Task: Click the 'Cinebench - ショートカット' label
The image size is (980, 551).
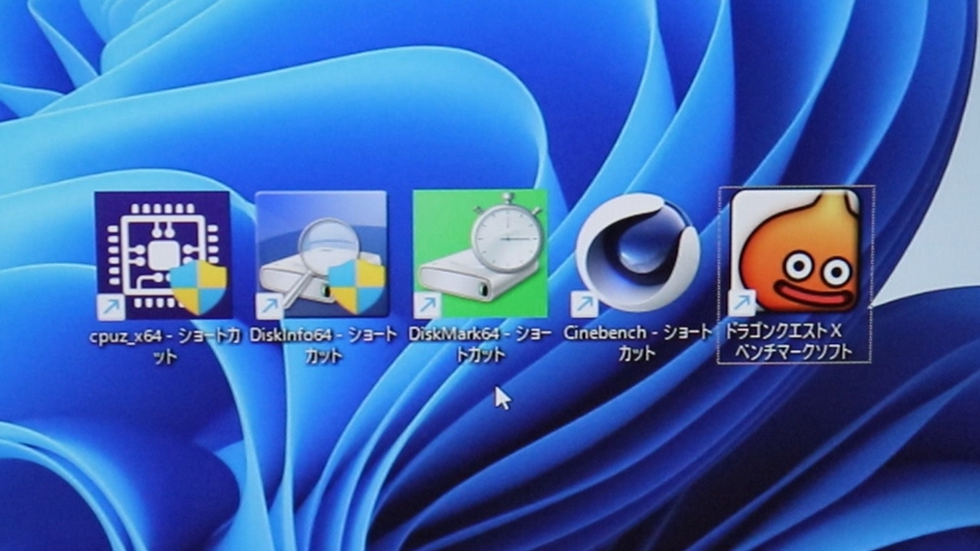Action: click(638, 344)
